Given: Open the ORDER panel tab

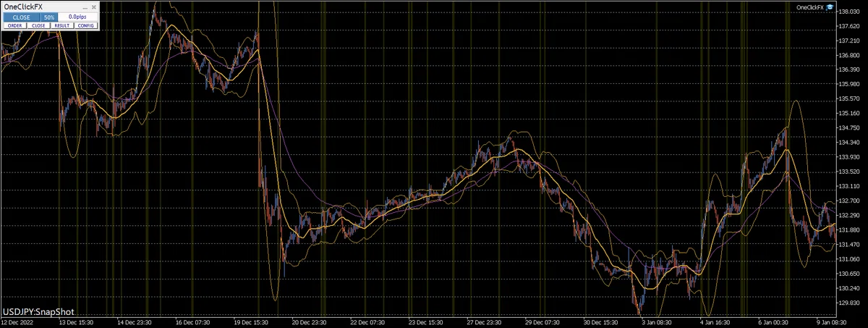Looking at the screenshot, I should 14,25.
